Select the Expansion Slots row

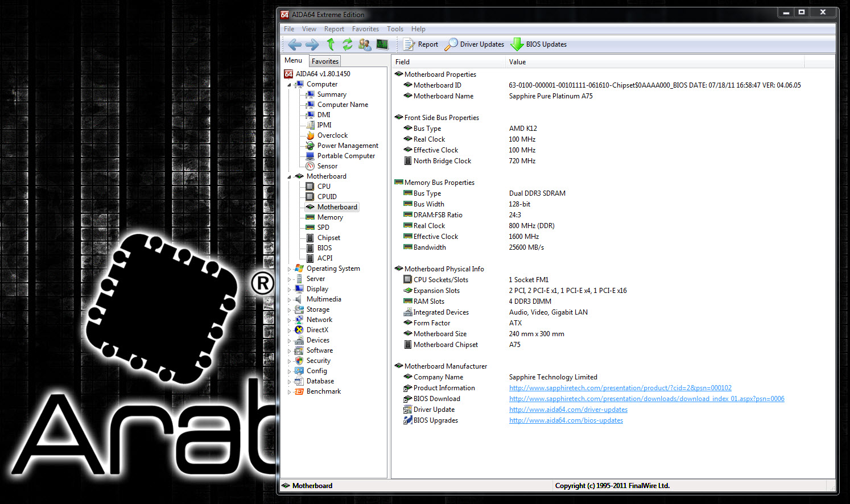click(613, 291)
